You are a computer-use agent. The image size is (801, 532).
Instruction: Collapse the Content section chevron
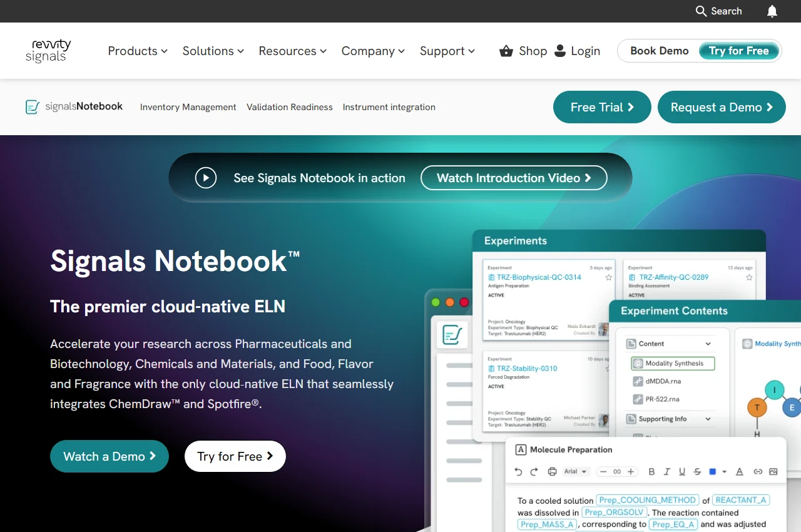click(708, 344)
